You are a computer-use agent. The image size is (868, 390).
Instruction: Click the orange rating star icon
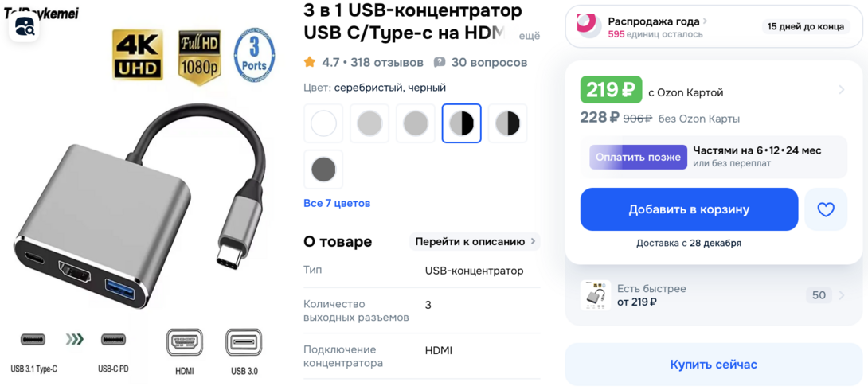click(310, 62)
